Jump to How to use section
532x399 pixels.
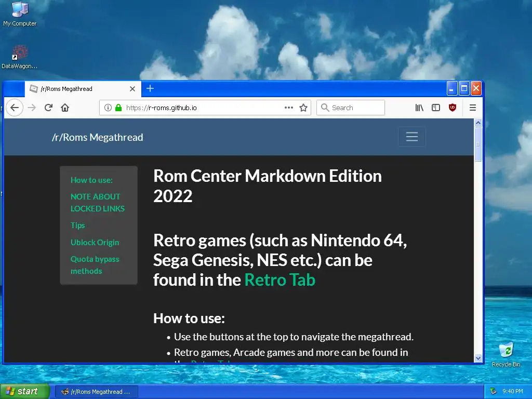(x=91, y=180)
